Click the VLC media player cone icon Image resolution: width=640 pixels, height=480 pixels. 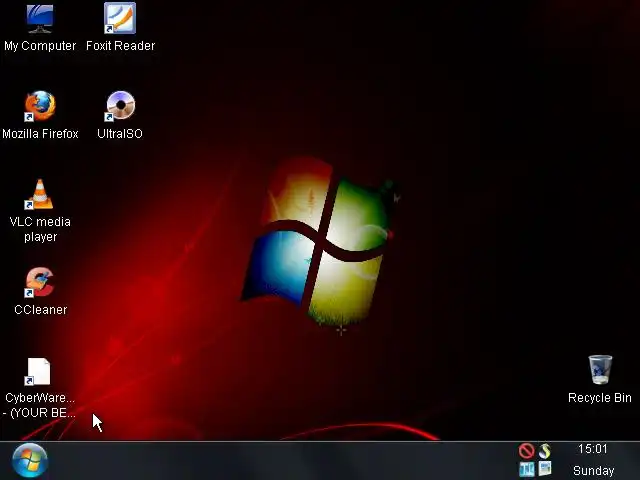pyautogui.click(x=39, y=194)
